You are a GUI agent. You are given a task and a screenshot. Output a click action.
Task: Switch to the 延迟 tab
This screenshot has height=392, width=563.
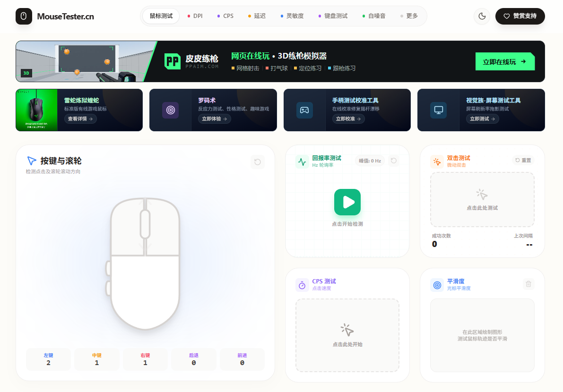257,16
